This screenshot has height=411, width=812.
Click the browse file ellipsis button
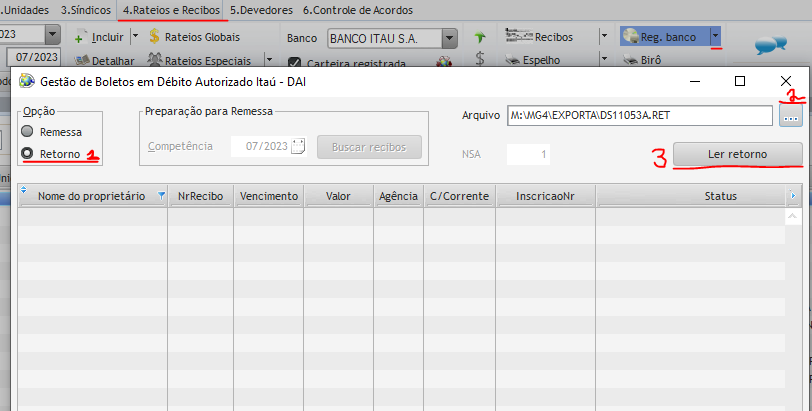click(791, 116)
